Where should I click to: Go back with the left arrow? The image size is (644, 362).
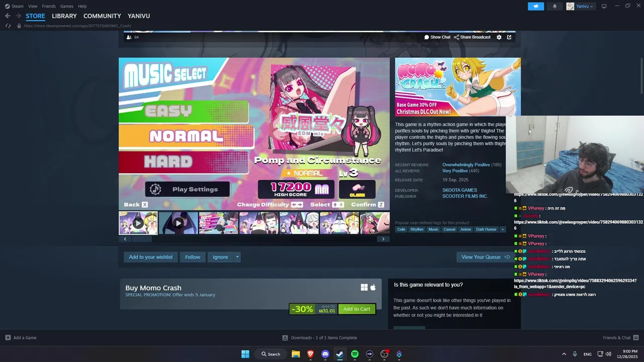pyautogui.click(x=8, y=16)
